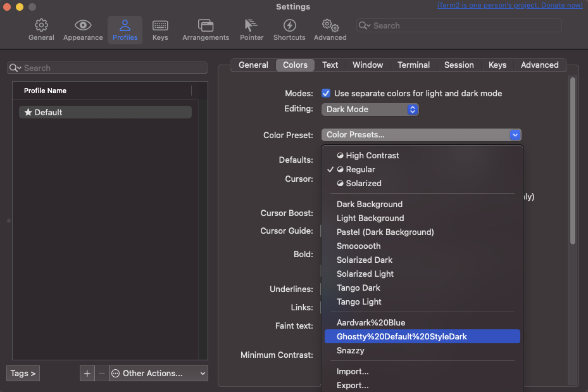This screenshot has width=588, height=392.
Task: Choose the Solarized light/dark preset
Action: click(422, 183)
